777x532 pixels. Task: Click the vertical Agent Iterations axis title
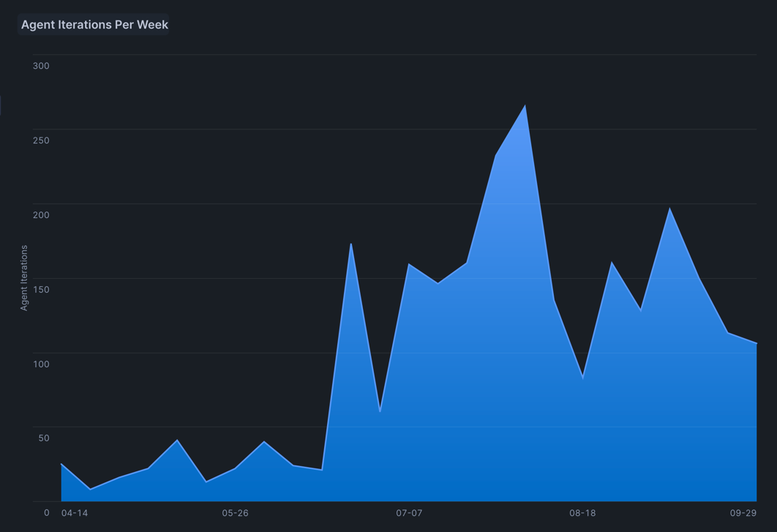click(x=24, y=278)
